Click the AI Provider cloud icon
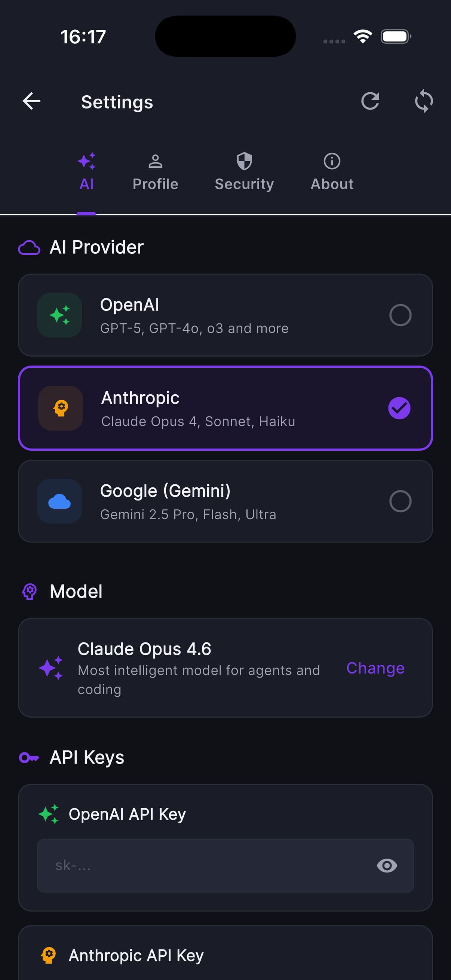 pyautogui.click(x=29, y=248)
